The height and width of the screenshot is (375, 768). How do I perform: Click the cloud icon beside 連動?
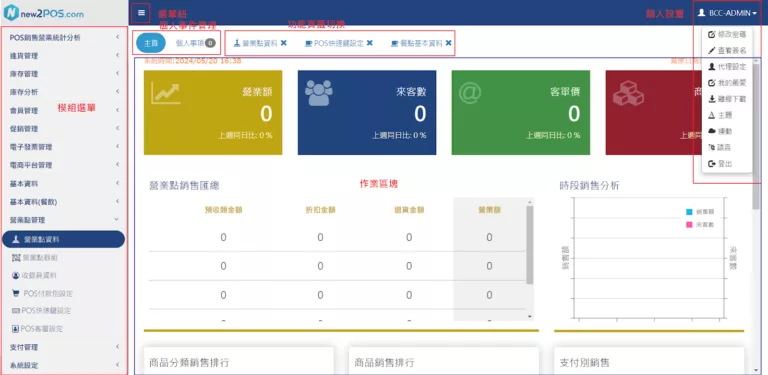pyautogui.click(x=712, y=131)
